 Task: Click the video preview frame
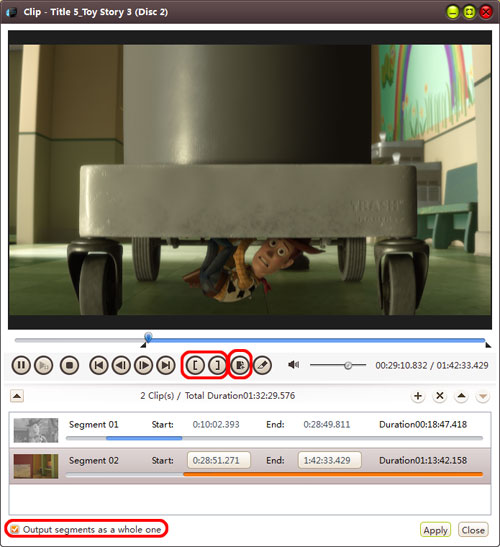(250, 180)
